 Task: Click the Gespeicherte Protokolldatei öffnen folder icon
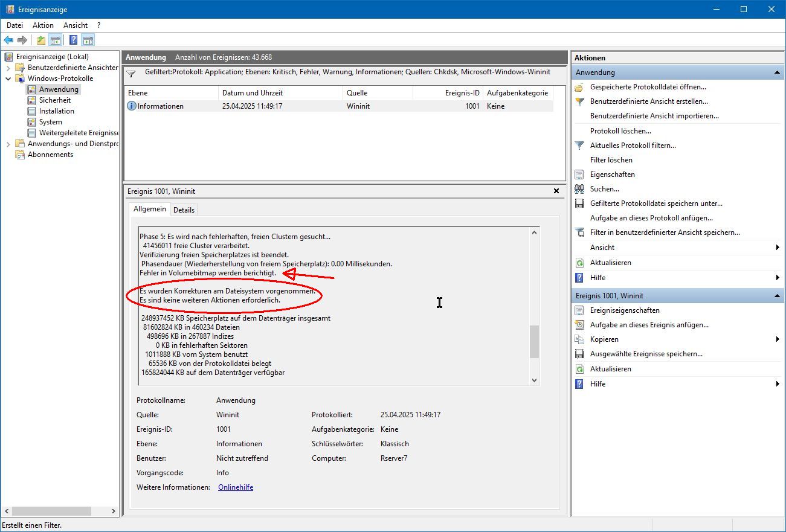point(579,87)
